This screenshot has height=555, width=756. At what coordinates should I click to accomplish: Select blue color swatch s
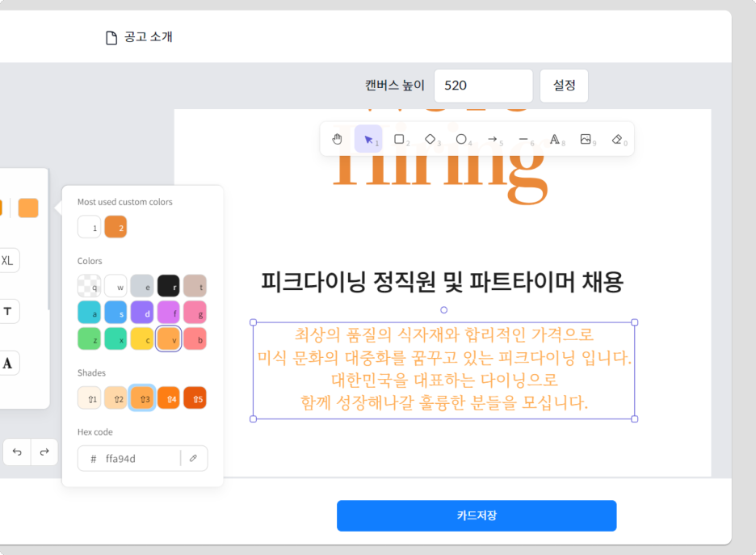115,313
